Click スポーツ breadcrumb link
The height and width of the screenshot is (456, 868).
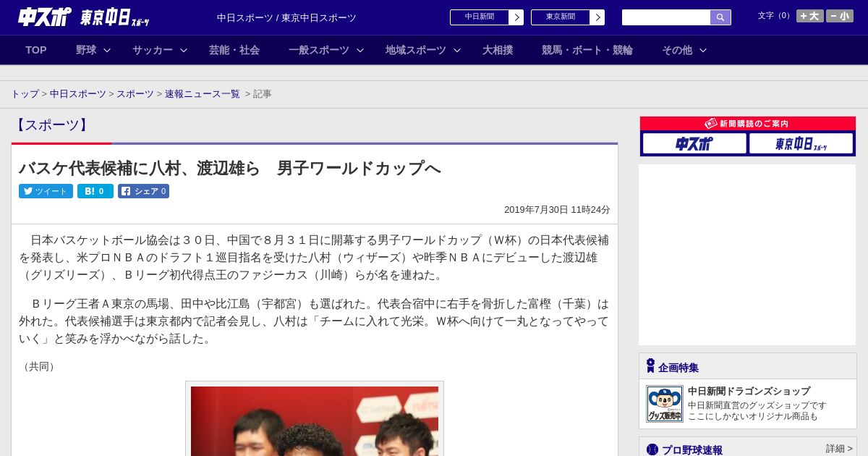135,94
